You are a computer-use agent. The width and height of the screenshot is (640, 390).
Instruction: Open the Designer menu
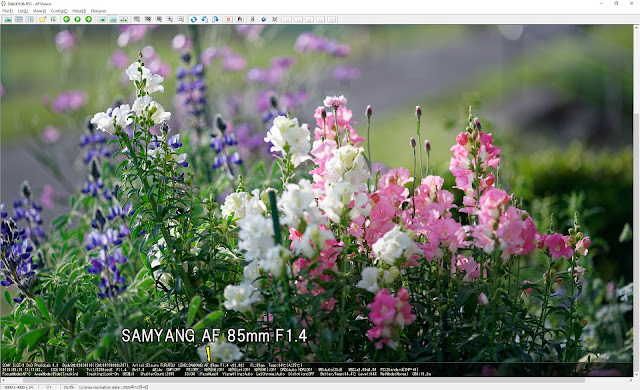click(x=98, y=11)
